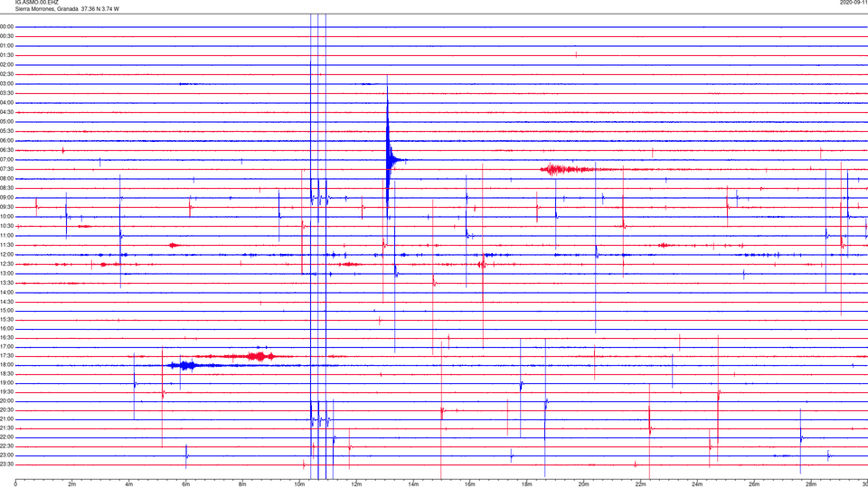868x488 pixels.
Task: Select the 11:30 trace time label
Action: coord(6,245)
